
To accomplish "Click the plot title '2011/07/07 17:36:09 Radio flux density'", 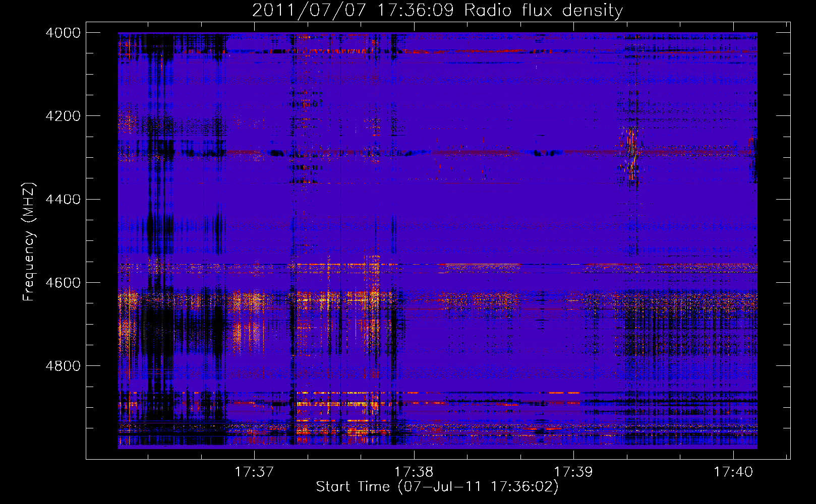I will tap(437, 11).
